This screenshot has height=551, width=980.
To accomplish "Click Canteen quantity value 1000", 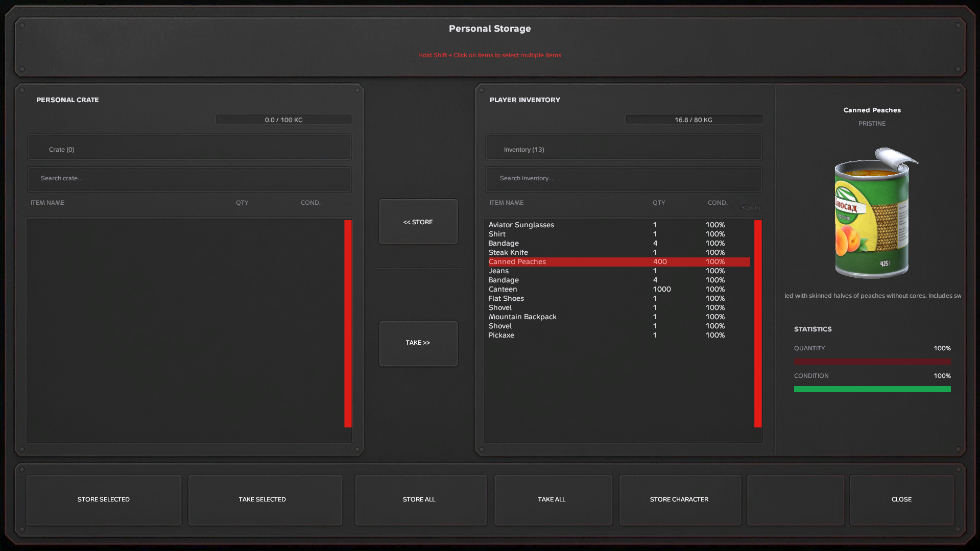I will pos(662,289).
